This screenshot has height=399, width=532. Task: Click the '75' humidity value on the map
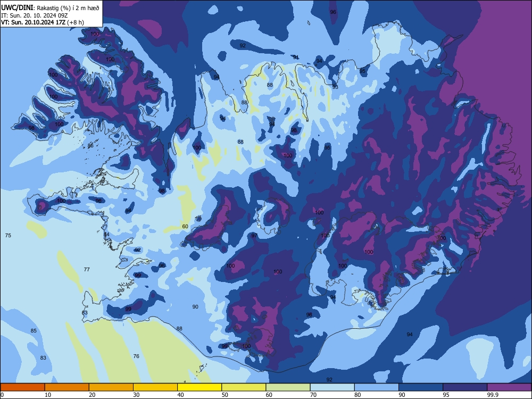pos(8,235)
